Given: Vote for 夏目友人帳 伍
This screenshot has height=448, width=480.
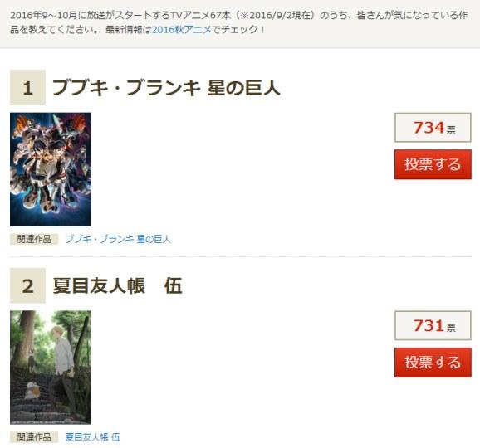Looking at the screenshot, I should coord(433,363).
